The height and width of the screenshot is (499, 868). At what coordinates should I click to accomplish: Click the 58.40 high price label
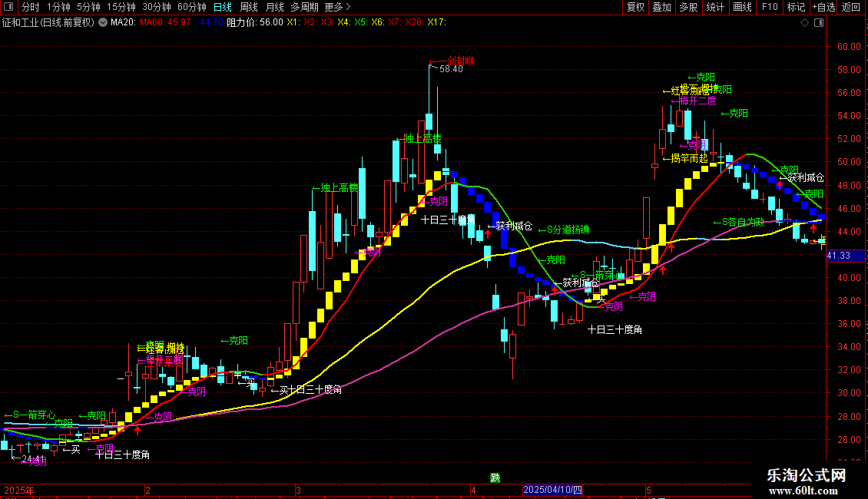[451, 69]
